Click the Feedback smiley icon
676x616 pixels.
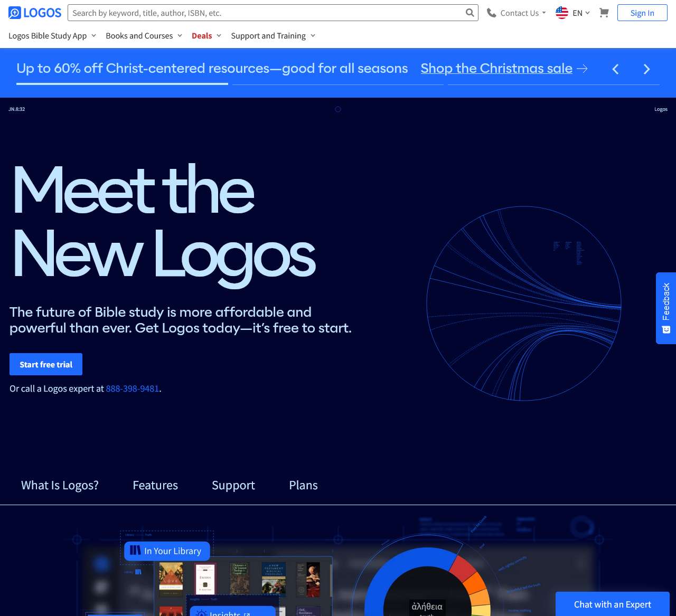(666, 329)
